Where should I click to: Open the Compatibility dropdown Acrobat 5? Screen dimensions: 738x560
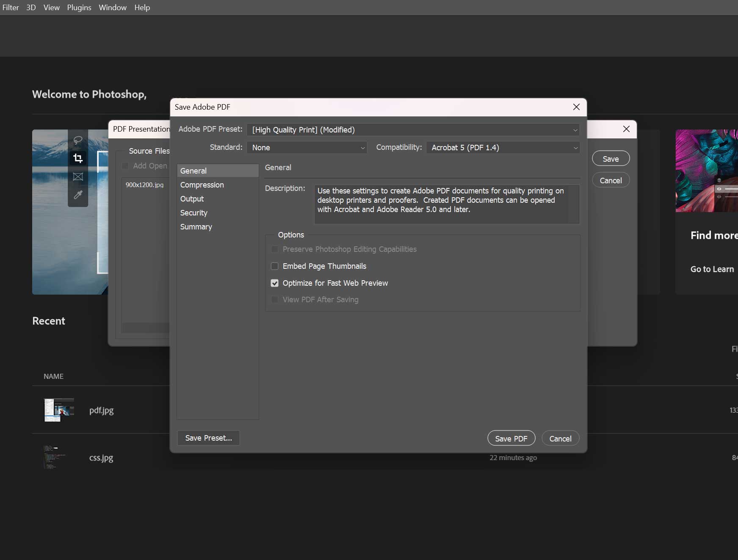[x=503, y=148]
